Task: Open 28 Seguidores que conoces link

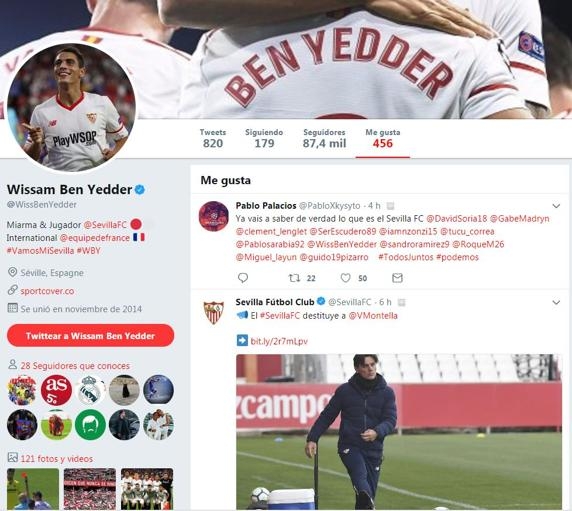Action: coord(75,365)
